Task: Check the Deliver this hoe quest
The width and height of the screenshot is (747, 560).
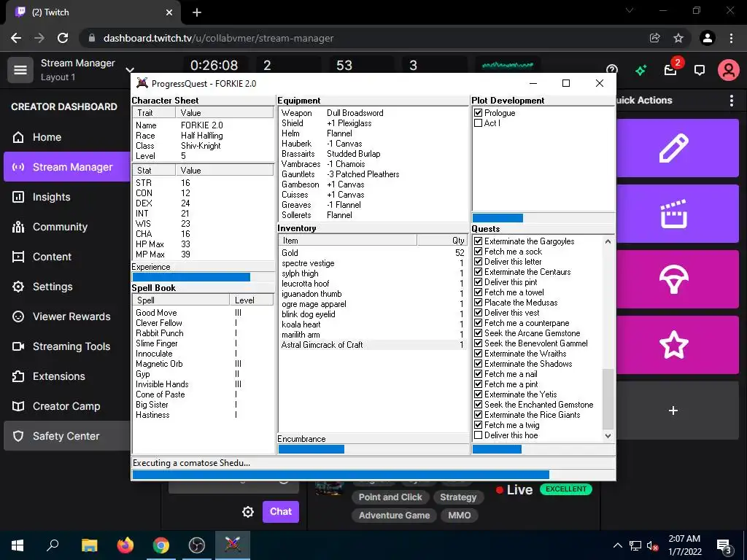Action: pos(479,435)
